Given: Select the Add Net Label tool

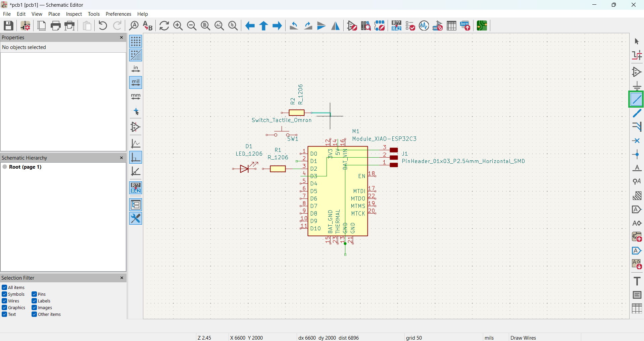Looking at the screenshot, I should tap(637, 168).
